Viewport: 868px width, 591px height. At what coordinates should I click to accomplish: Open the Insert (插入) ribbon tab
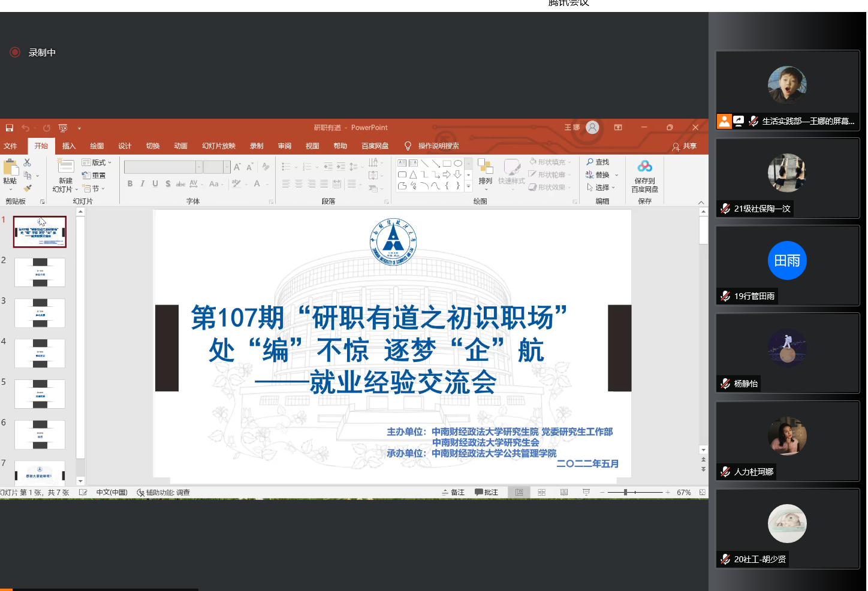point(69,146)
